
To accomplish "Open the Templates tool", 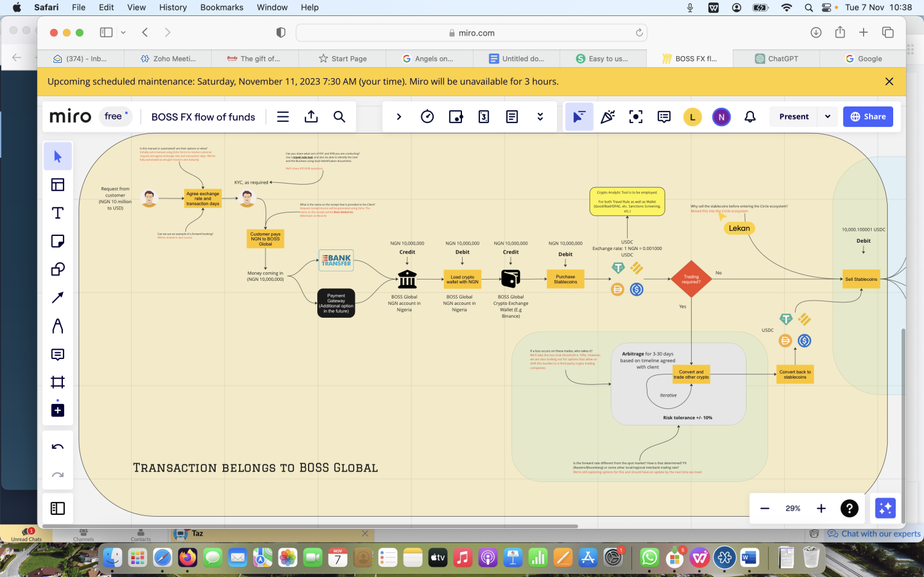I will [58, 185].
